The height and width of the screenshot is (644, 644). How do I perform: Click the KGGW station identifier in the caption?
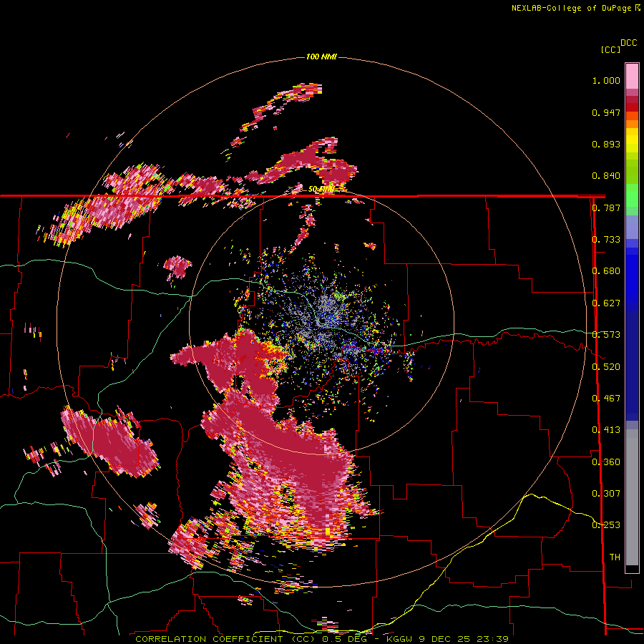tap(399, 639)
